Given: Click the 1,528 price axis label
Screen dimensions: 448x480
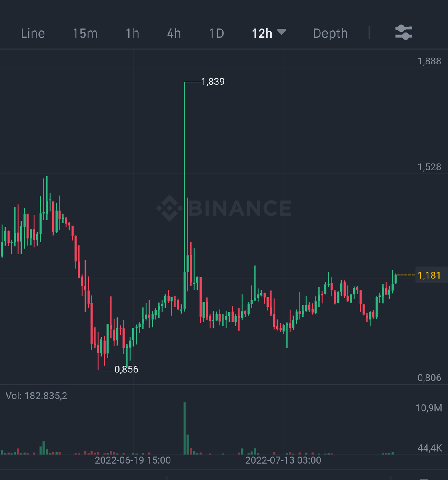Looking at the screenshot, I should click(x=430, y=167).
